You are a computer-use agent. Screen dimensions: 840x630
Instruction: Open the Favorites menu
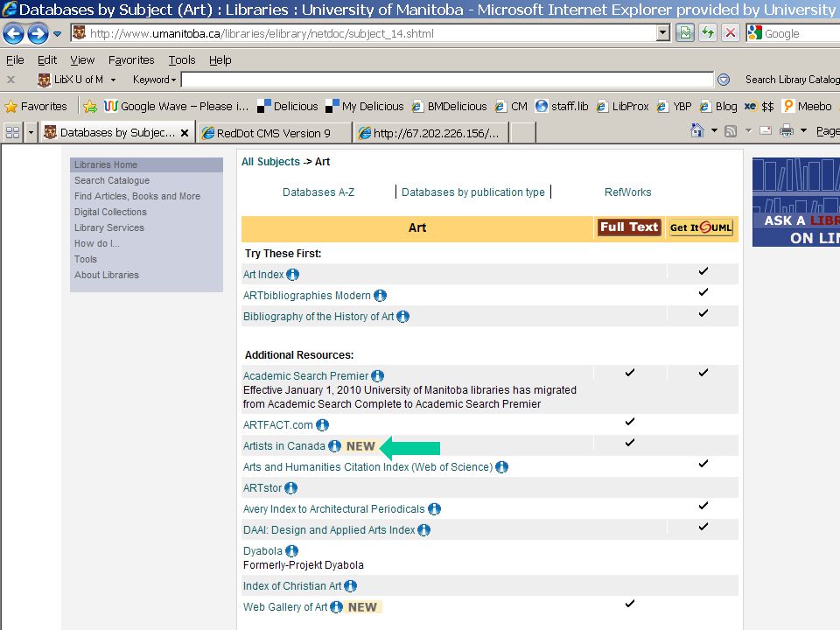click(x=131, y=60)
